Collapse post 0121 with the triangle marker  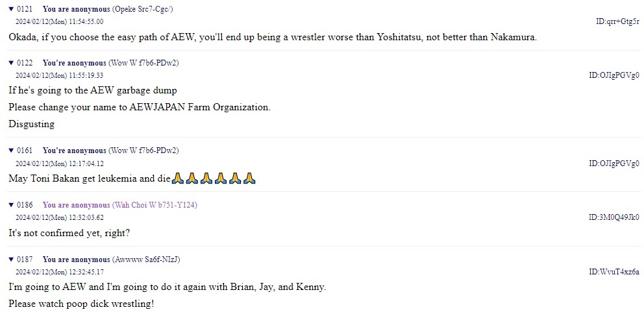click(12, 9)
